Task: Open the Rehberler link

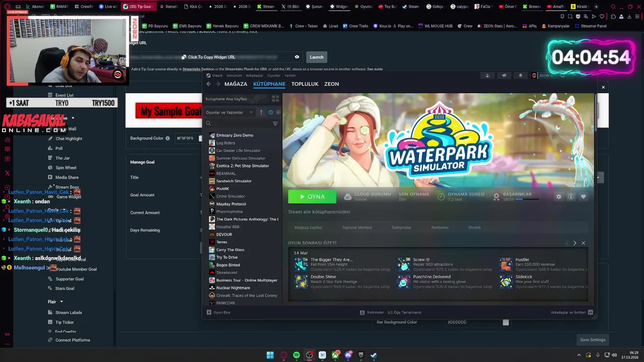Action: tap(440, 227)
